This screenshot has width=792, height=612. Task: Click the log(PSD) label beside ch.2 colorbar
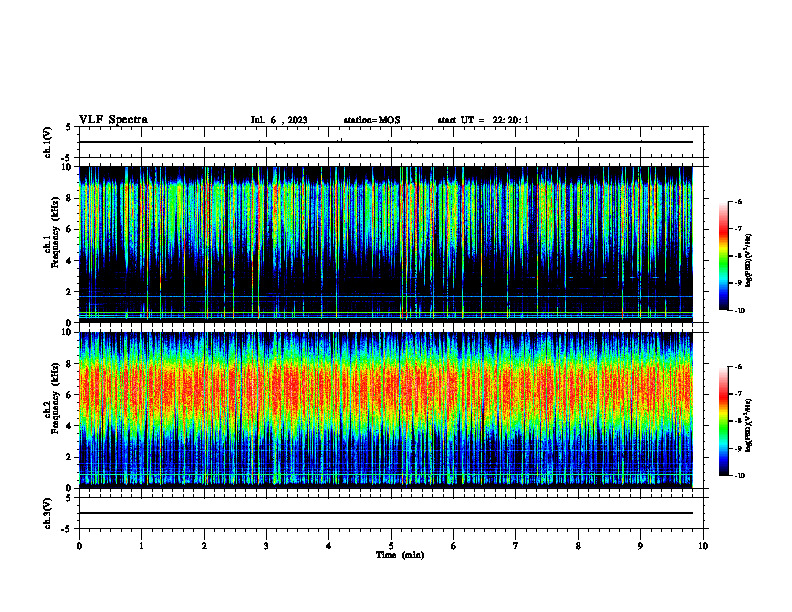749,425
